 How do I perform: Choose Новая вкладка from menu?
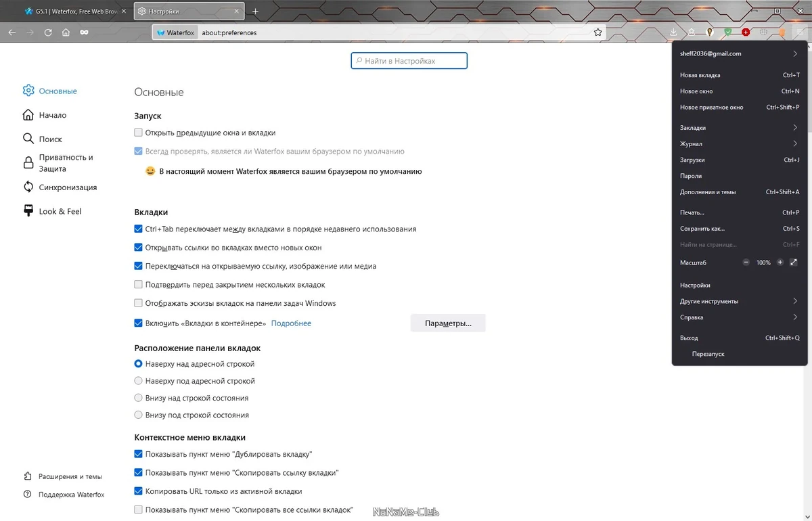coord(740,75)
